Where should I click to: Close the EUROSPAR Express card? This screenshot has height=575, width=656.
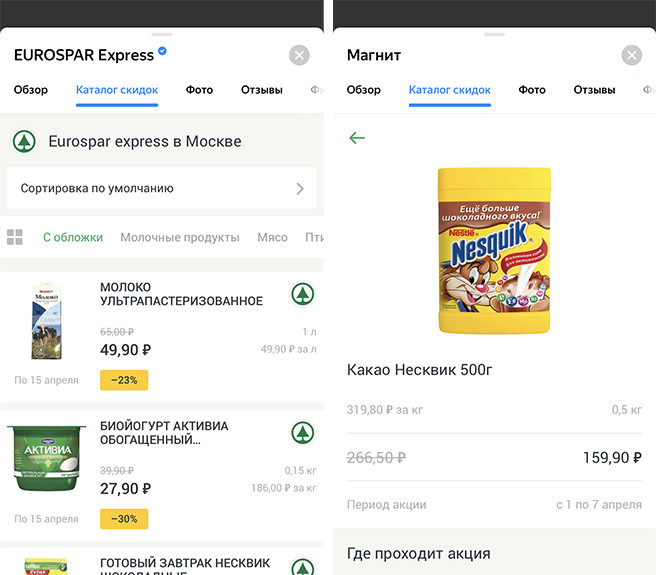click(299, 56)
